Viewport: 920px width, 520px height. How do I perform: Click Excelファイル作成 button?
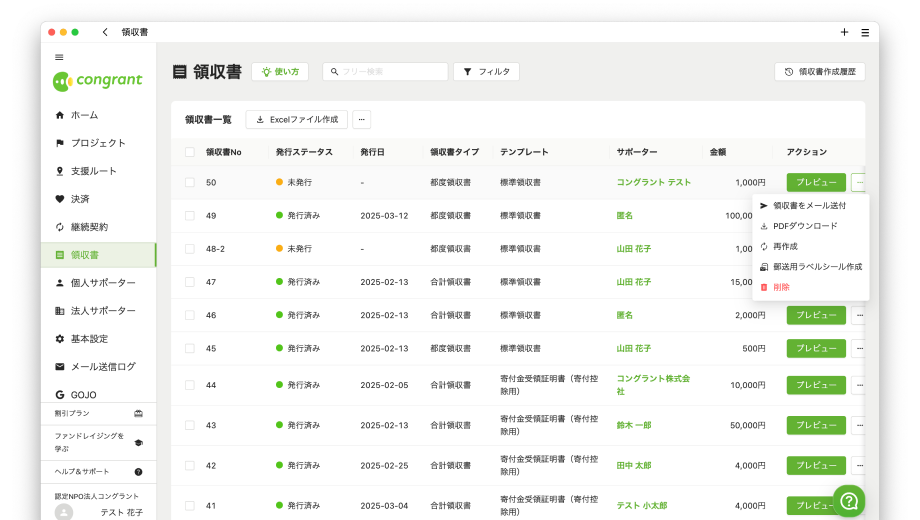point(297,120)
